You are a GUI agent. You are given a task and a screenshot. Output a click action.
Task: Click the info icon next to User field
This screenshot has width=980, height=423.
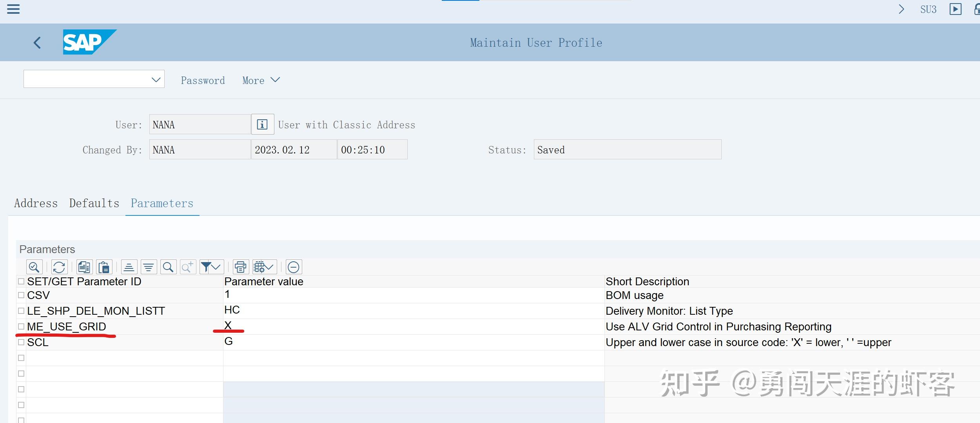[x=262, y=124]
